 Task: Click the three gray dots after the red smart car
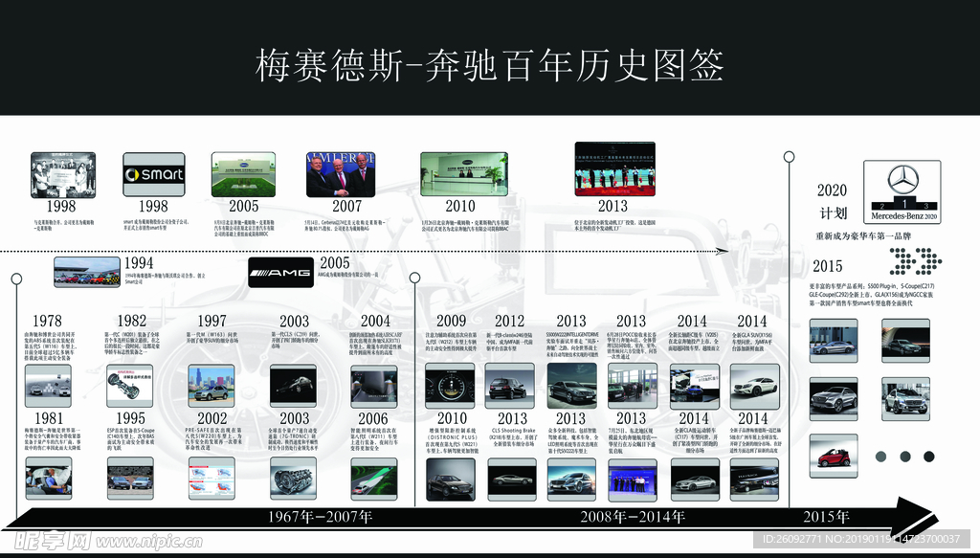905,457
